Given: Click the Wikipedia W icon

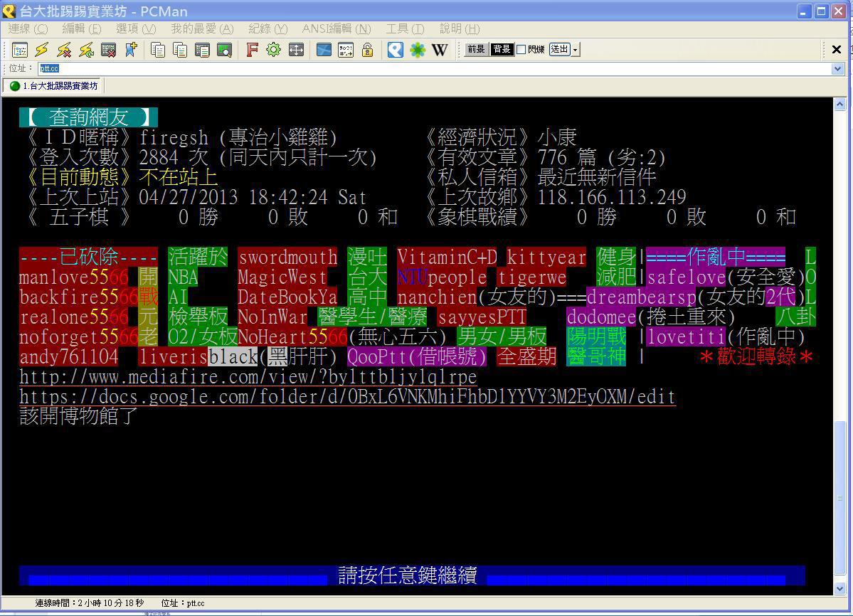Looking at the screenshot, I should (440, 50).
